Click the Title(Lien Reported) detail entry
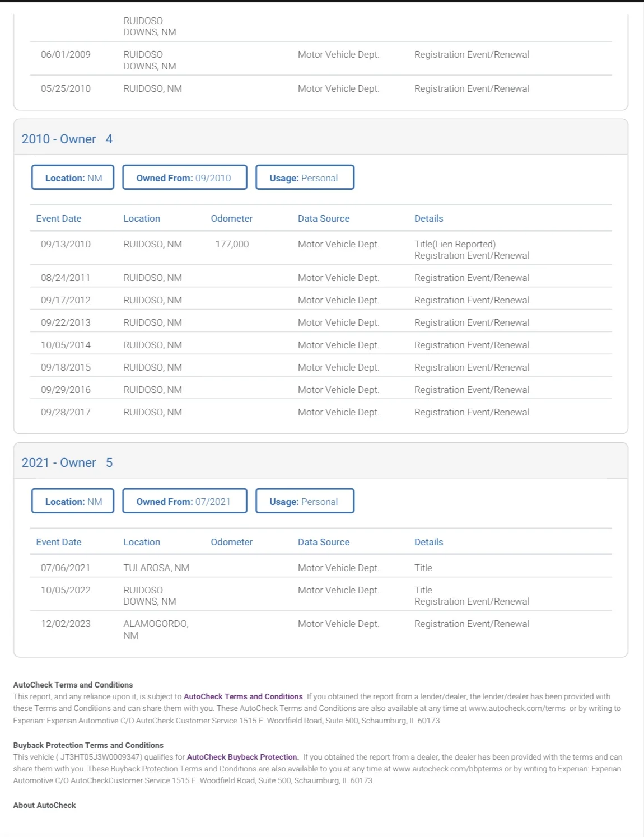The height and width of the screenshot is (837, 644). pos(455,244)
